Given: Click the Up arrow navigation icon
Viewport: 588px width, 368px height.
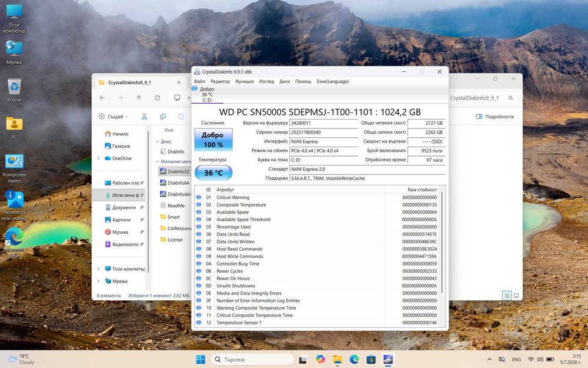Looking at the screenshot, I should 139,98.
